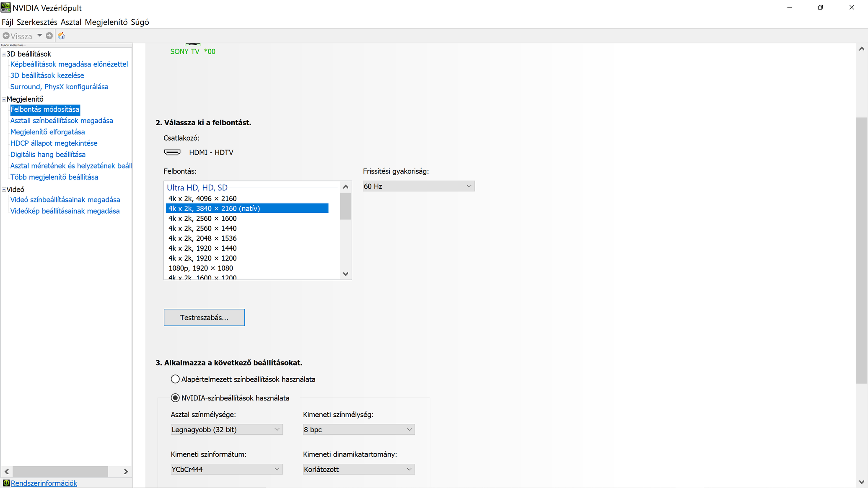Click sidebar horizontal scroll left arrow
Screen dimensions: 868x488
point(7,472)
